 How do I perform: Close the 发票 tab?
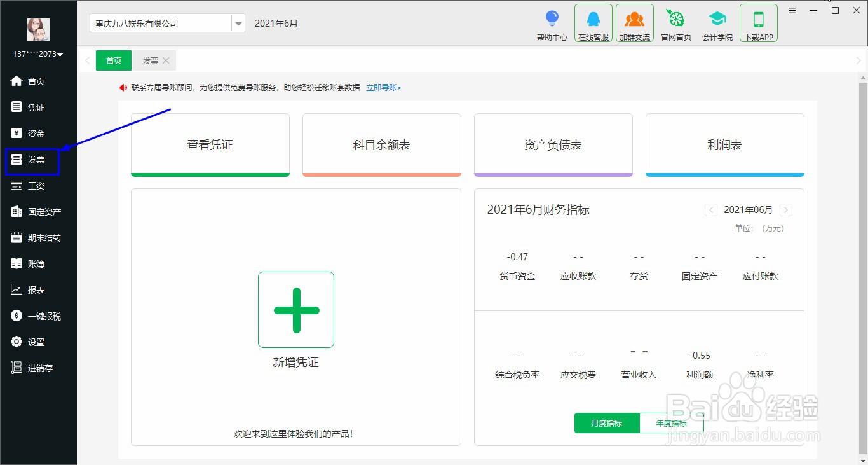[166, 60]
